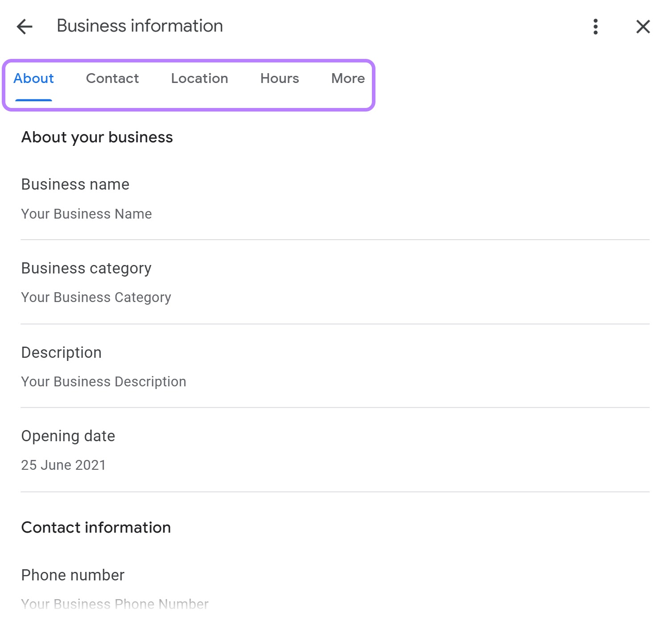Switch to the Location tab
This screenshot has height=621, width=672.
[199, 79]
